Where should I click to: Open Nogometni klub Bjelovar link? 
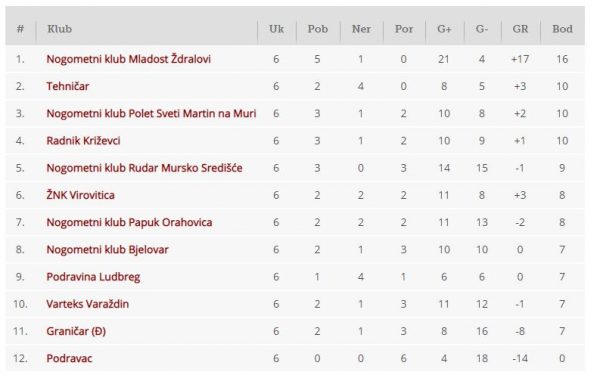point(108,249)
